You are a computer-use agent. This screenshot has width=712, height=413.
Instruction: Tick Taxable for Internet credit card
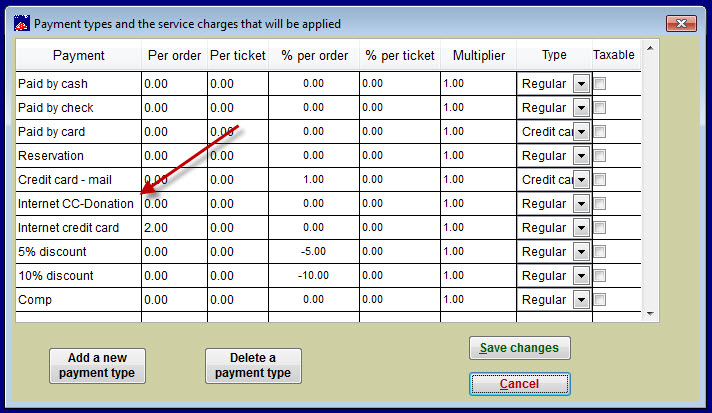[600, 228]
